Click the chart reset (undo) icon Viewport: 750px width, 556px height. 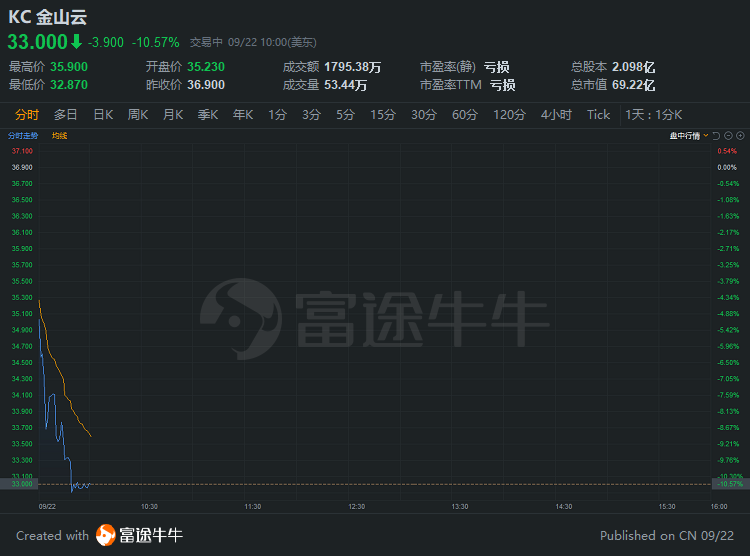[716, 136]
